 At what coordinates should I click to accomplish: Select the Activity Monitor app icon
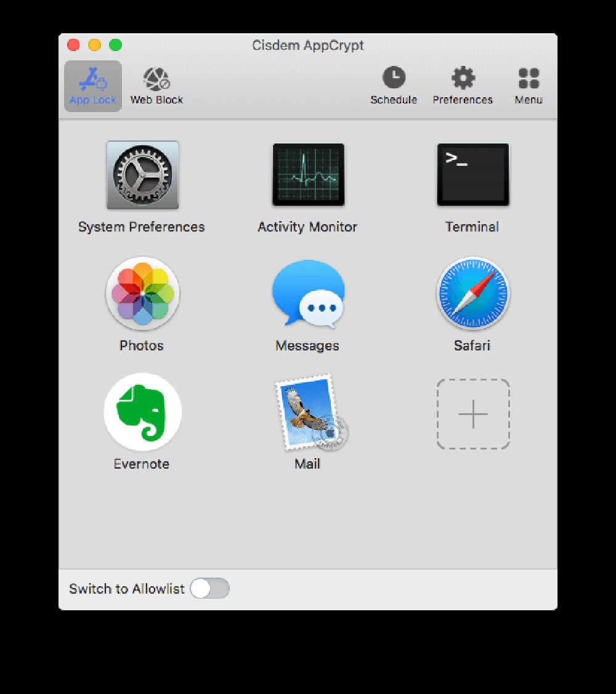pyautogui.click(x=308, y=174)
